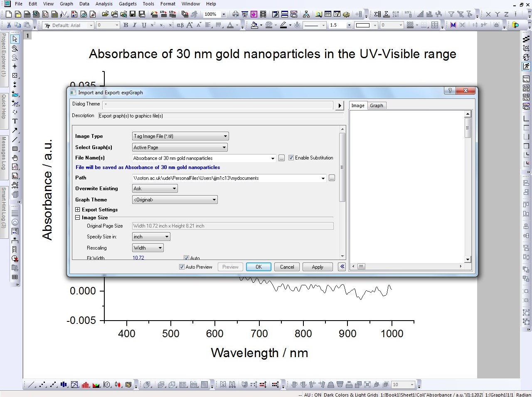Click the Underline formatting icon

[x=144, y=25]
